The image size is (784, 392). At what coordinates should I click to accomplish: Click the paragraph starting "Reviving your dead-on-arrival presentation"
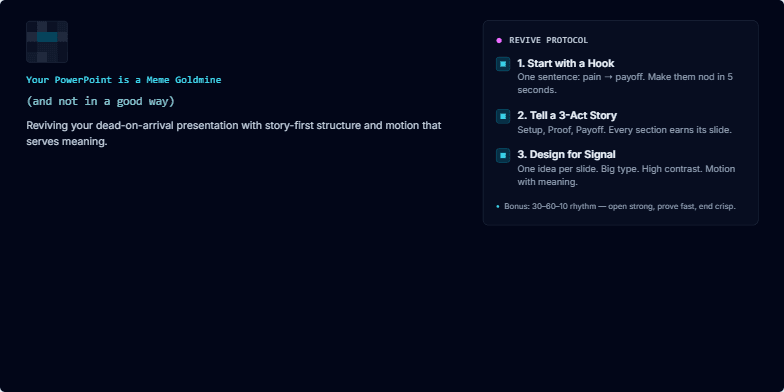[x=234, y=134]
